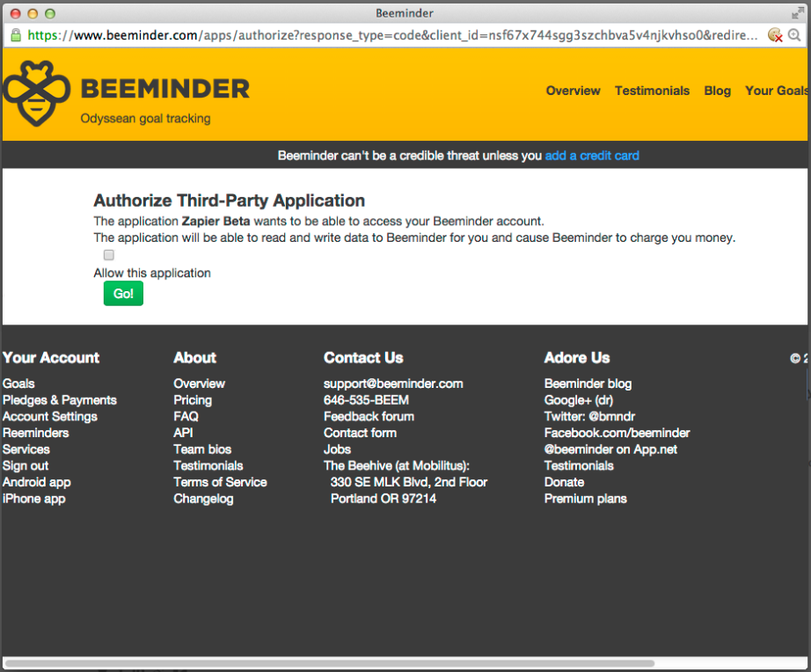Screen dimensions: 811x672
Task: Open Services footer link
Action: 26,449
